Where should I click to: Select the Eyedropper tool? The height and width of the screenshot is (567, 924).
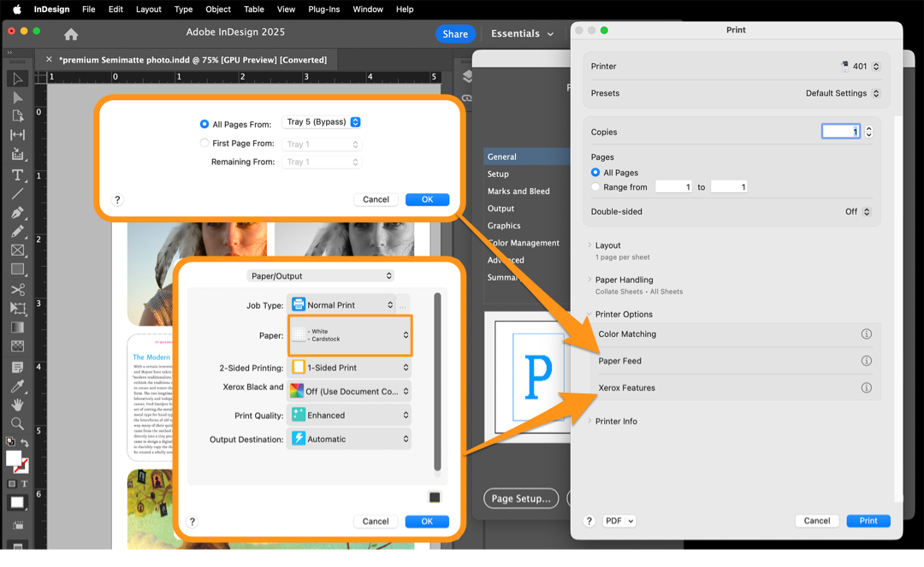click(x=18, y=387)
